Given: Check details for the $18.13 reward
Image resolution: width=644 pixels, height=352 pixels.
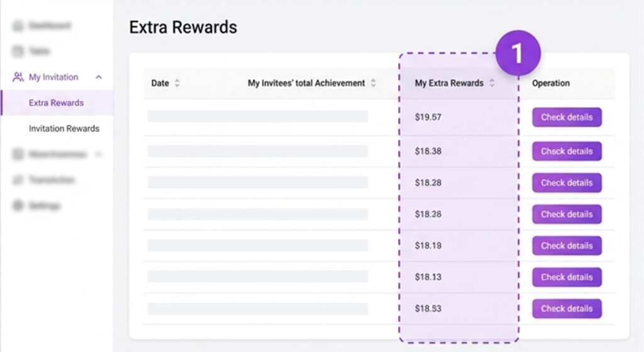Looking at the screenshot, I should pyautogui.click(x=567, y=277).
